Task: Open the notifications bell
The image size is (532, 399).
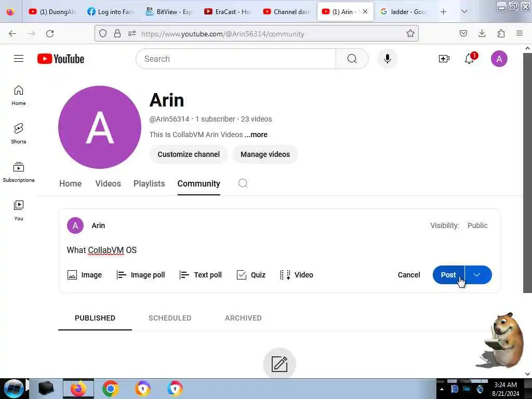Action: click(x=470, y=58)
